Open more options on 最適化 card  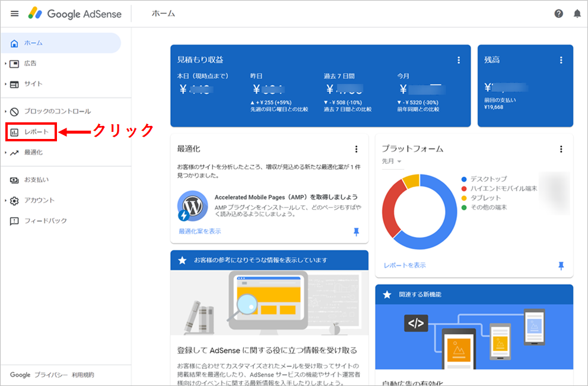click(356, 149)
